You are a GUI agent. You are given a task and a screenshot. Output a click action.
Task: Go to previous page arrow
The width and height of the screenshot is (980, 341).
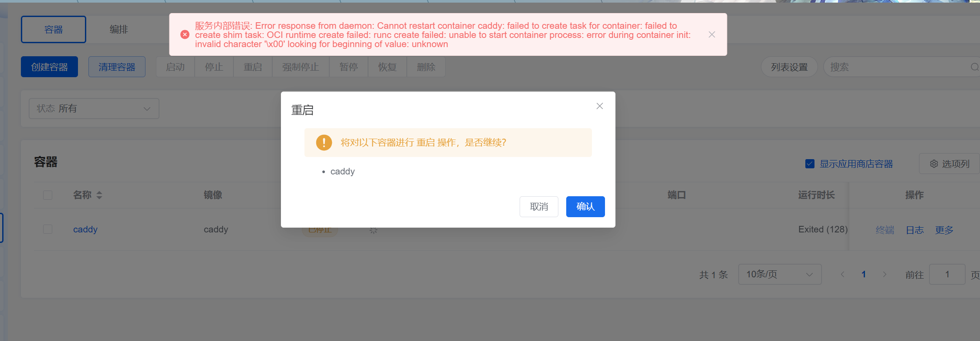point(842,274)
